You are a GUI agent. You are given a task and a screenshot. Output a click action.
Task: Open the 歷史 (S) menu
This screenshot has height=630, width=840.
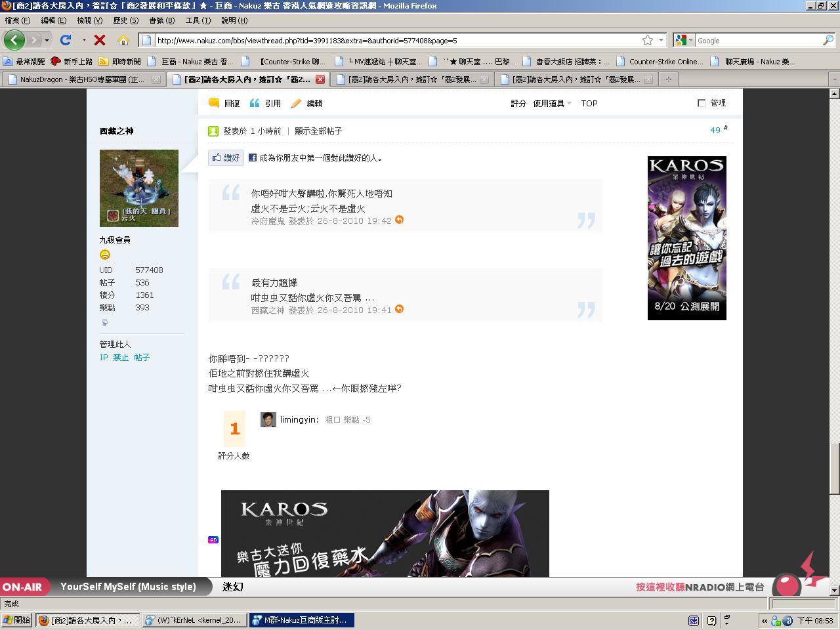coord(126,20)
